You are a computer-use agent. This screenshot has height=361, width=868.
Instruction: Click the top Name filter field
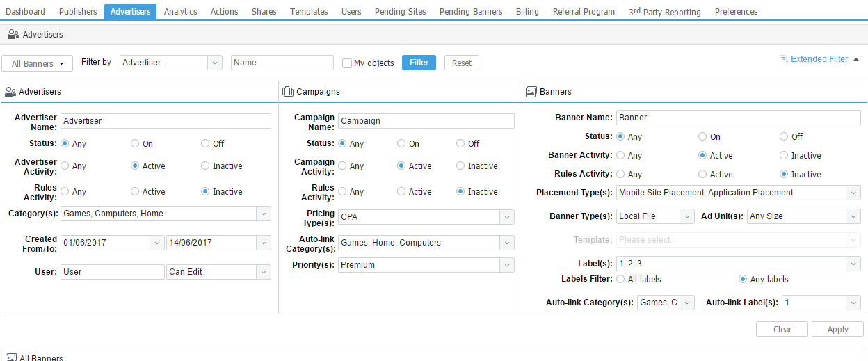point(282,63)
